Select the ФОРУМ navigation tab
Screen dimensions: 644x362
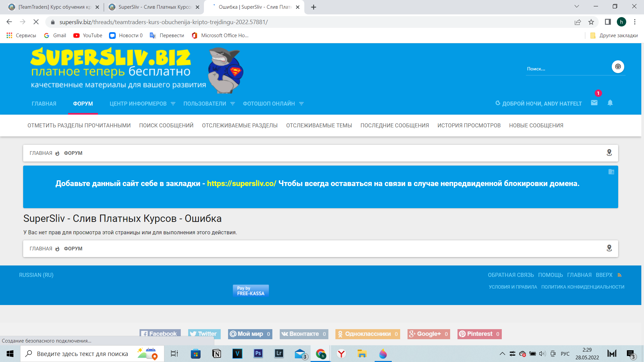[x=83, y=104]
